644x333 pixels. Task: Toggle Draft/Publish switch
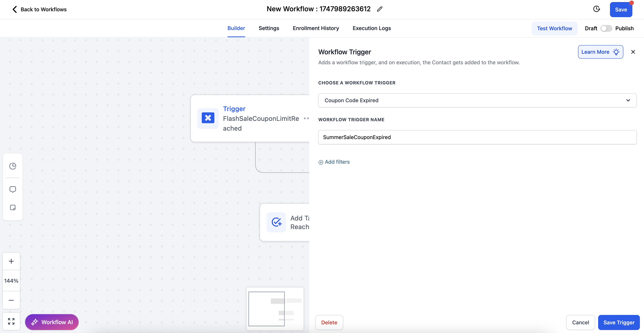point(606,29)
